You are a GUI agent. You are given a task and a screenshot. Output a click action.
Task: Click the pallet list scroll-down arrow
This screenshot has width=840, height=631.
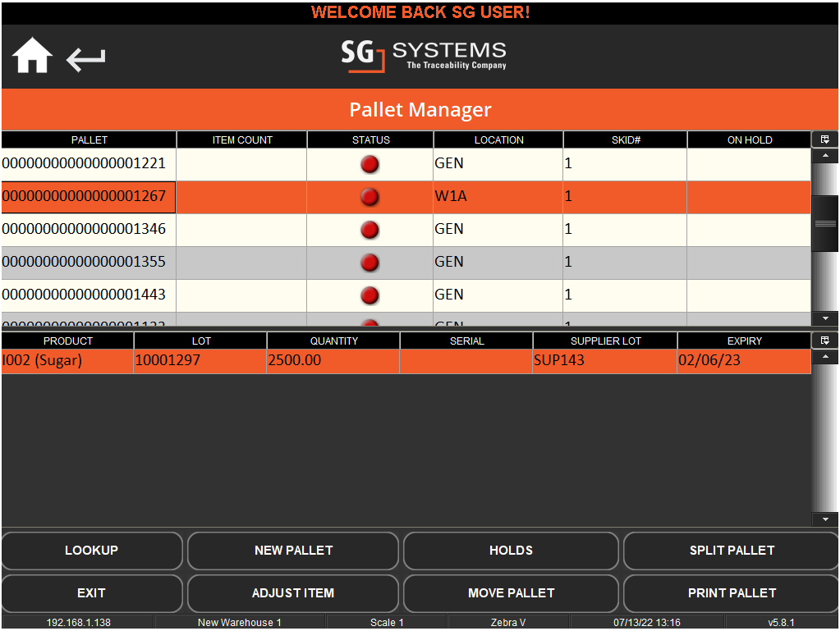[x=824, y=318]
